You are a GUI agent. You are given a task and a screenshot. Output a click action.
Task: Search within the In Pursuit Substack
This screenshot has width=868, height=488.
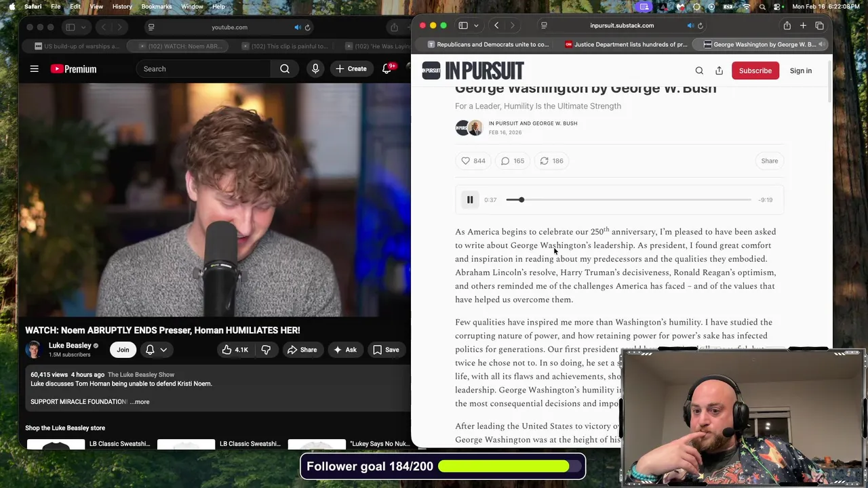pos(699,70)
